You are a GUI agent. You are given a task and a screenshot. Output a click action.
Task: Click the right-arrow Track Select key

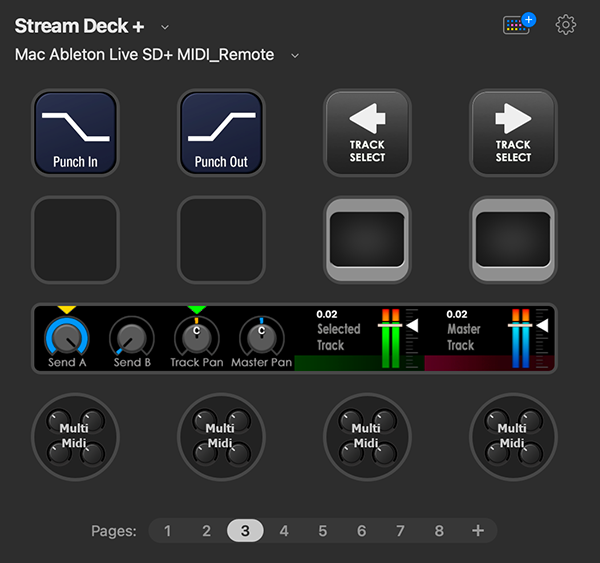point(513,133)
